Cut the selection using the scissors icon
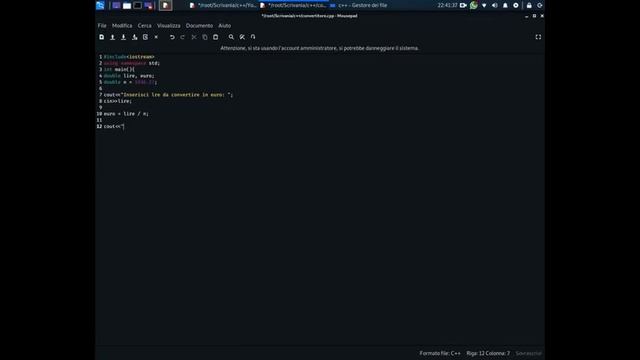This screenshot has height=360, width=640. [x=194, y=37]
